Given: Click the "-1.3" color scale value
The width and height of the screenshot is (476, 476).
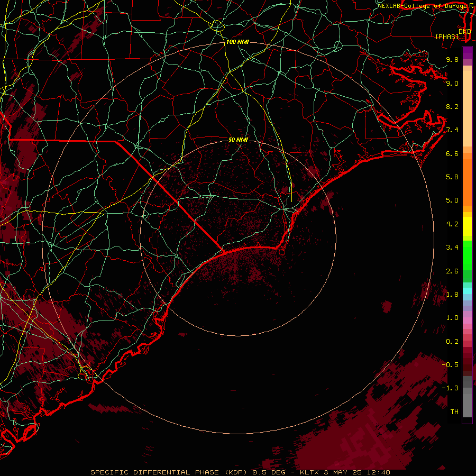Looking at the screenshot, I should point(450,388).
